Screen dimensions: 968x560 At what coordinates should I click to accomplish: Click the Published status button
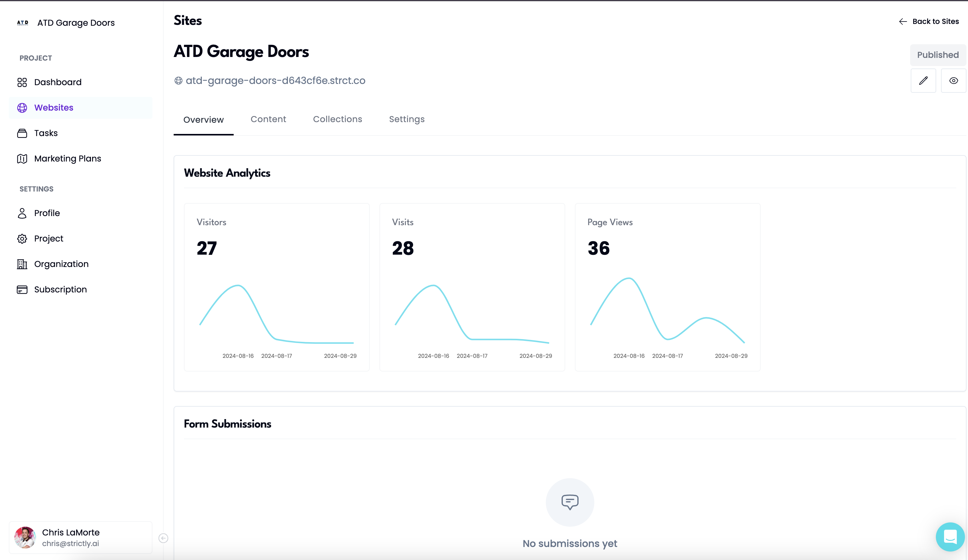point(938,55)
